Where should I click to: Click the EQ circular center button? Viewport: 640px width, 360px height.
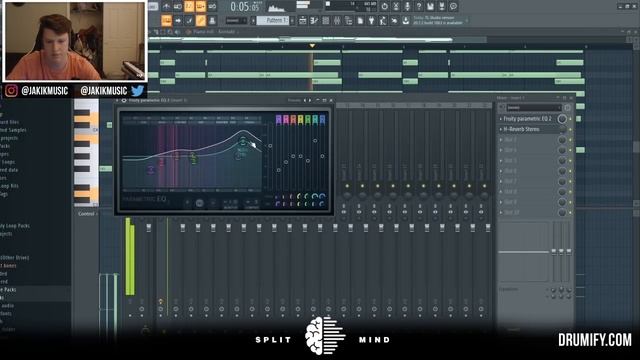coord(199,203)
